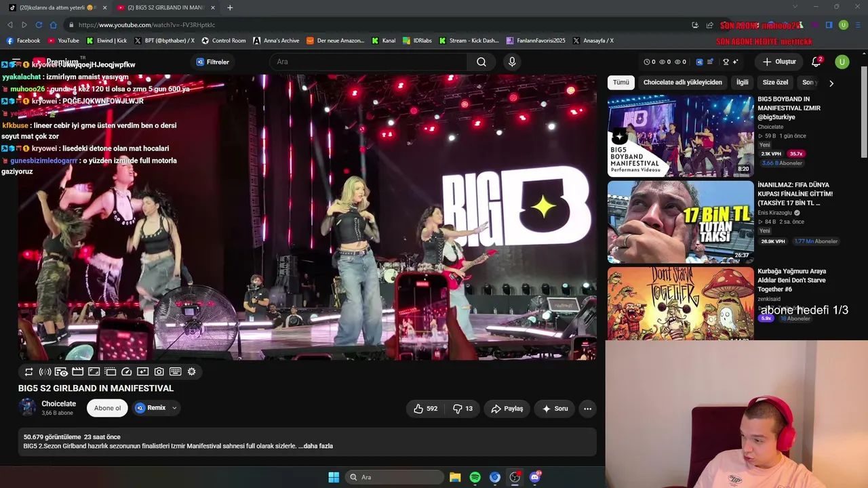This screenshot has height=488, width=868.
Task: Click the blue IQ badge icon in header stats bar
Action: tap(700, 62)
